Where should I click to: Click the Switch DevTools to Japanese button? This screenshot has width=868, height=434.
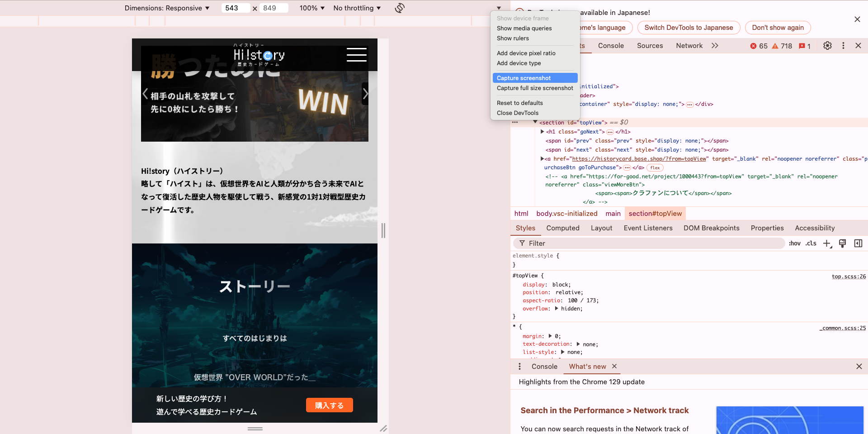click(689, 28)
